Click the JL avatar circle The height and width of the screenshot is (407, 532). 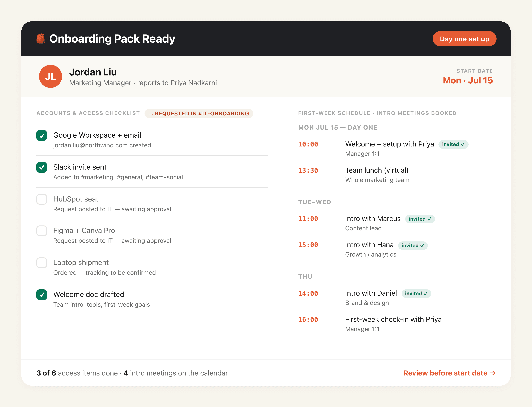(x=51, y=76)
